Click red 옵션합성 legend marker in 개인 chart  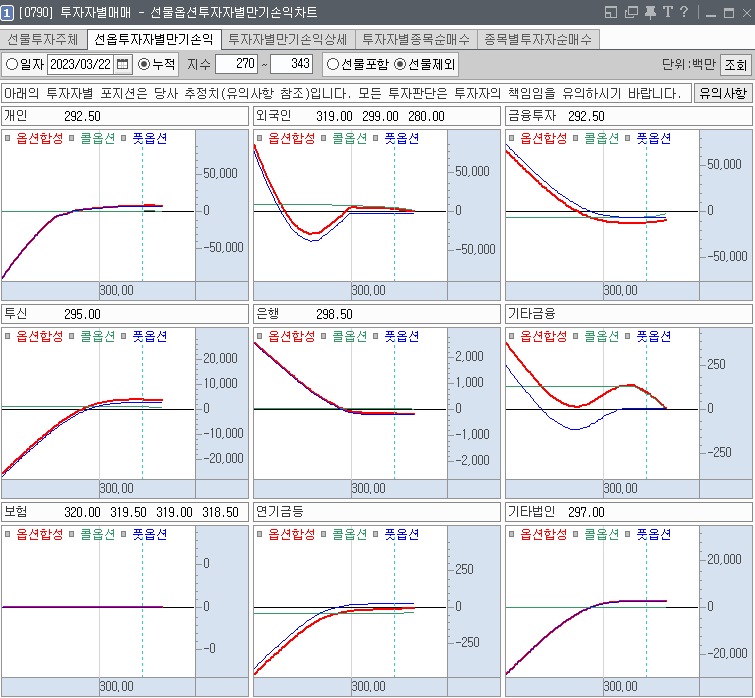8,139
